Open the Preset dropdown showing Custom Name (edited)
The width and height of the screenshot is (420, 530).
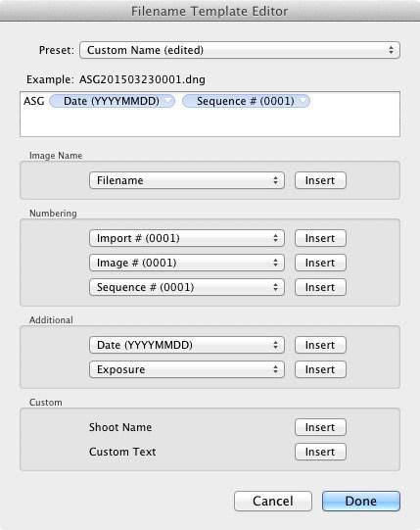coord(240,50)
